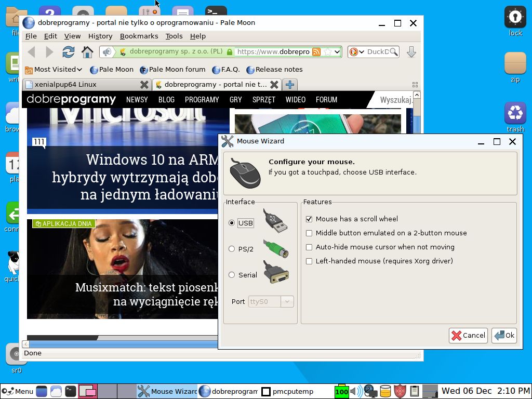Open the Puppy Menu button
The width and height of the screenshot is (532, 399).
pyautogui.click(x=17, y=391)
